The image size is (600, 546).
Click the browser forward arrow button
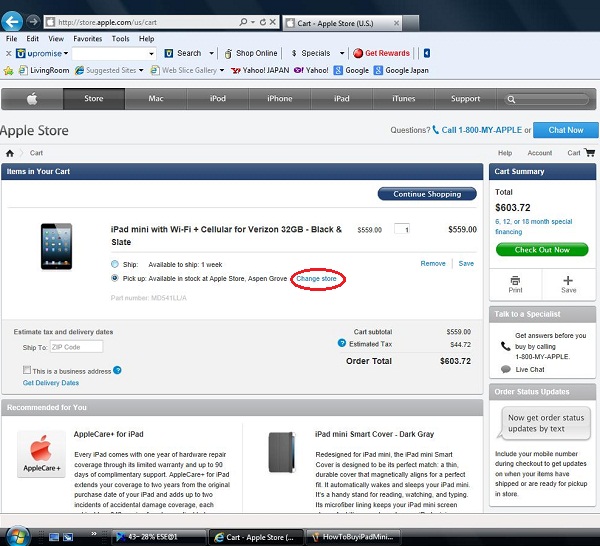[33, 21]
